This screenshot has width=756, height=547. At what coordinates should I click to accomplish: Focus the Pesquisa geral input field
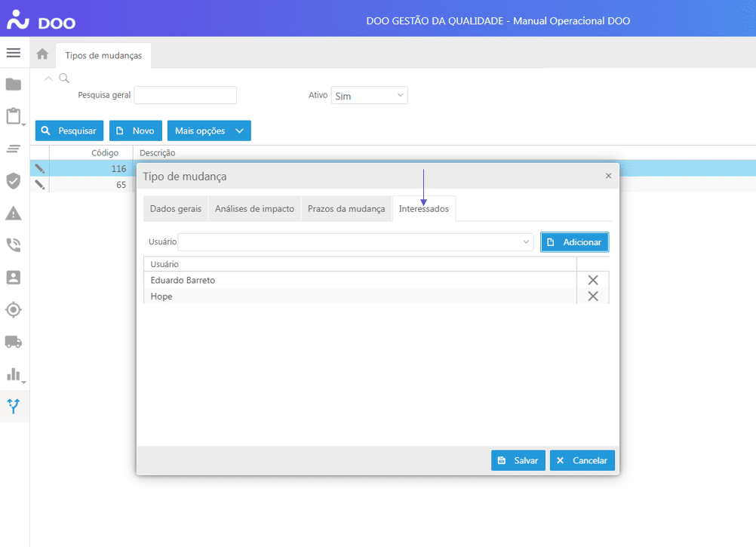(185, 95)
